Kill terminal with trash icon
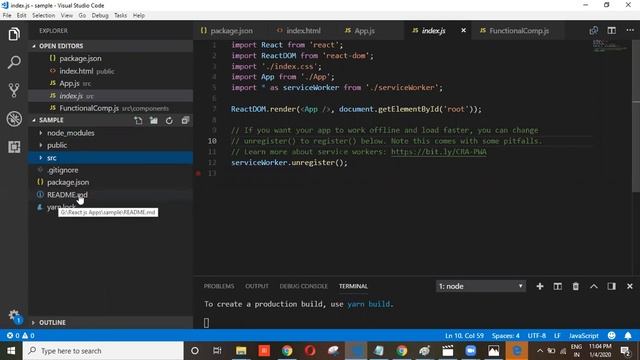The width and height of the screenshot is (640, 360). coord(576,286)
